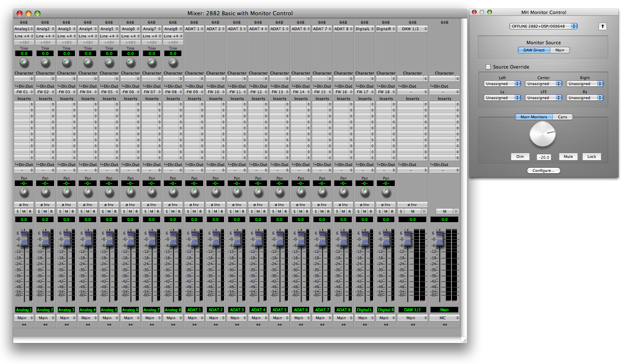Select DAW Direct as Monitor Source
Screen dimensions: 624x364
click(534, 50)
